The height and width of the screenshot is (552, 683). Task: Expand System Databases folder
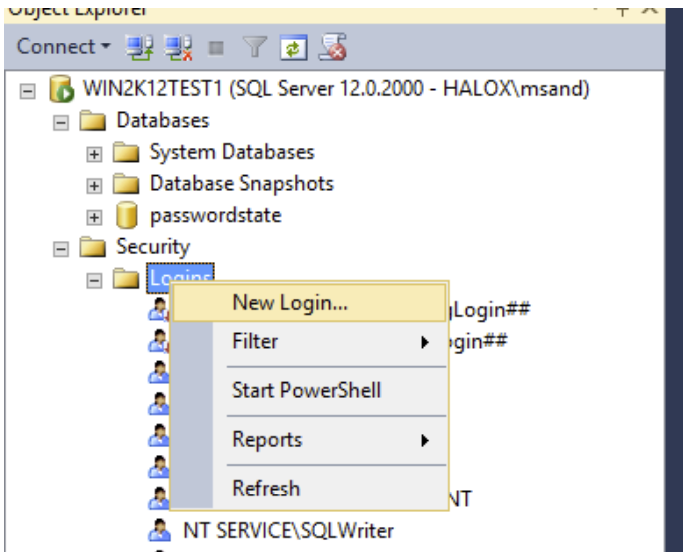[94, 154]
